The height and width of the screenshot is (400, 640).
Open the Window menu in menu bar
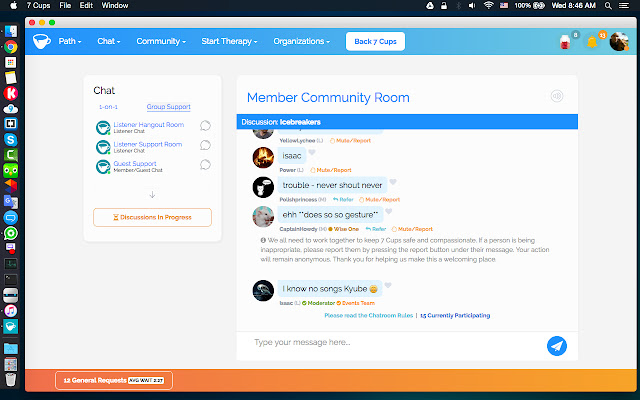[x=115, y=6]
